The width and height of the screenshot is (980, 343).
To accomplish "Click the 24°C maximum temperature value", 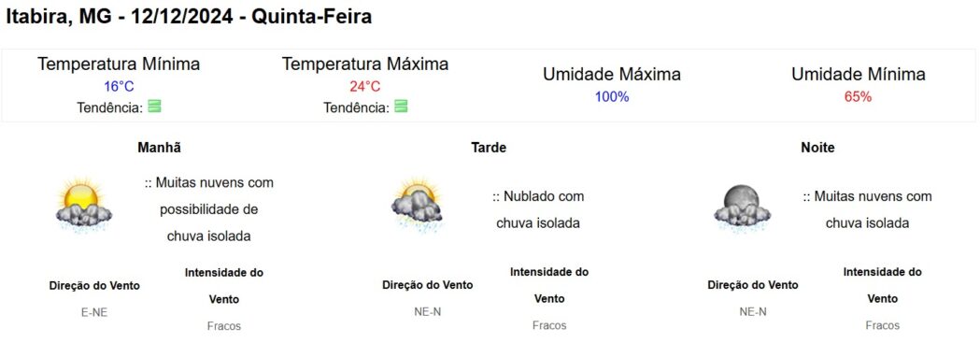I will coord(365,86).
